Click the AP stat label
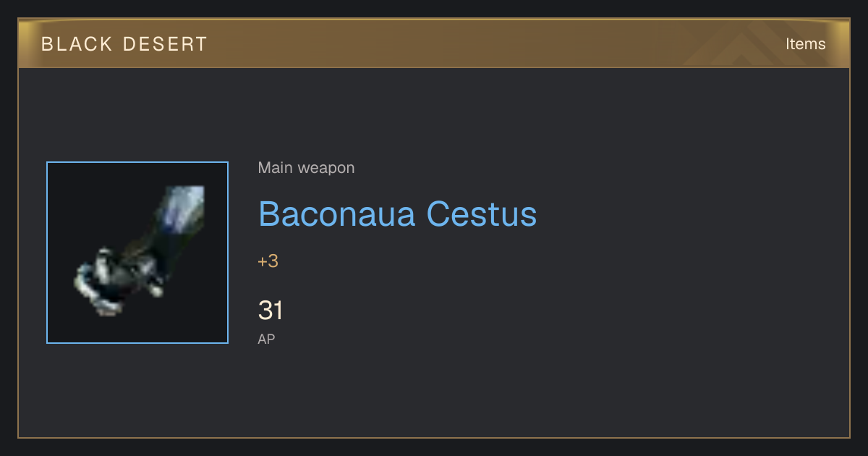 tap(266, 339)
